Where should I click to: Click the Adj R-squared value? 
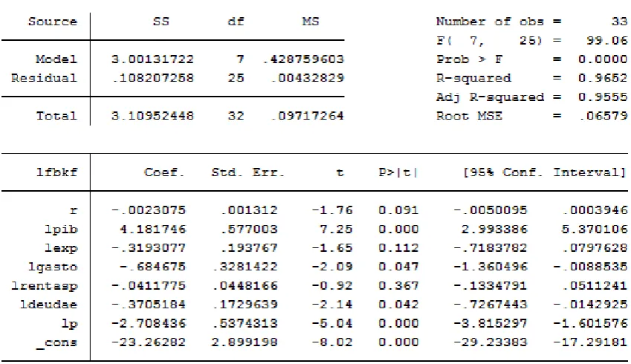click(603, 97)
